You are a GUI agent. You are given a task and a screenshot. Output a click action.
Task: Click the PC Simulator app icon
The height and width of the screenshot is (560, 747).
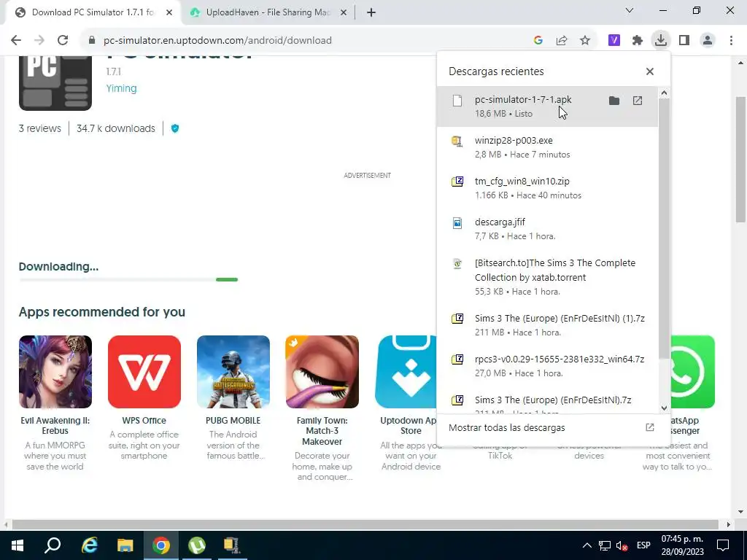click(x=55, y=83)
